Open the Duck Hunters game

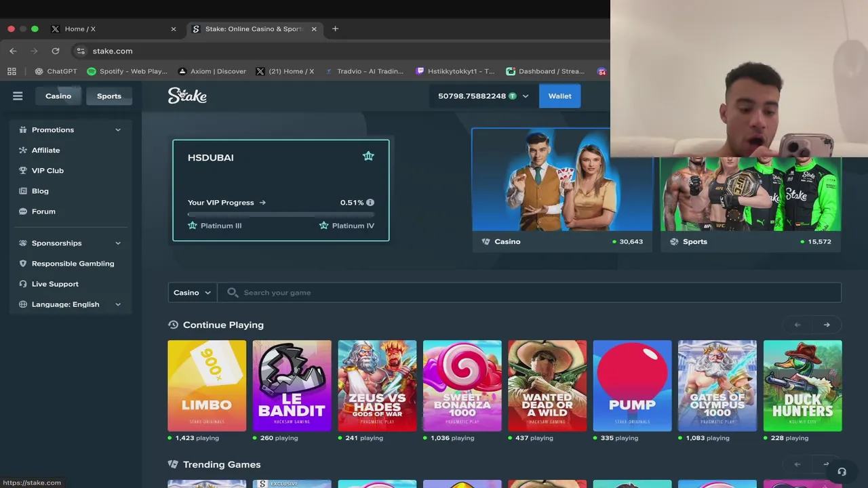click(x=802, y=386)
